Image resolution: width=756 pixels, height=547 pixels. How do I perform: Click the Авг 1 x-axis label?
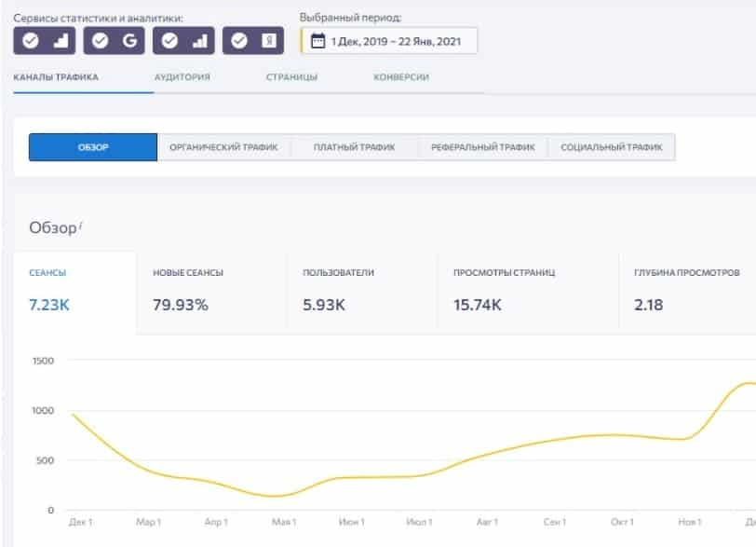click(487, 522)
